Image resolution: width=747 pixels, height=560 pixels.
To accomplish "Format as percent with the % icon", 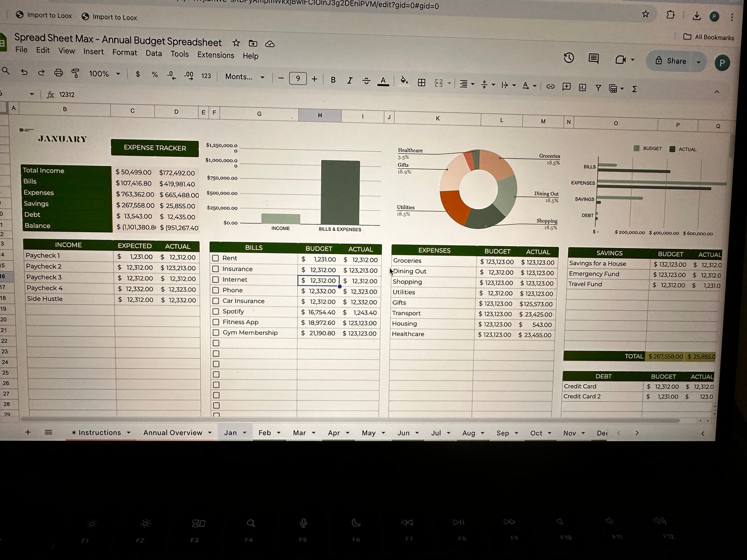I will point(155,75).
